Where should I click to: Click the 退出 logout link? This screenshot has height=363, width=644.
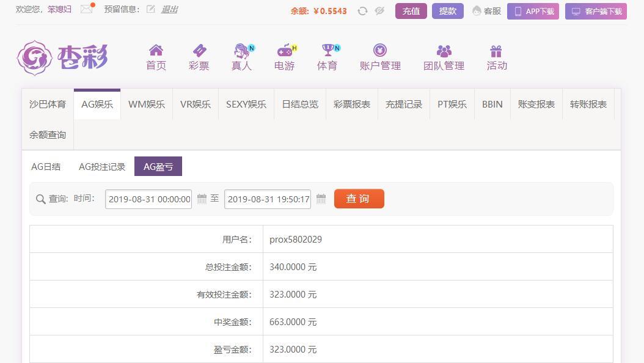pyautogui.click(x=169, y=9)
